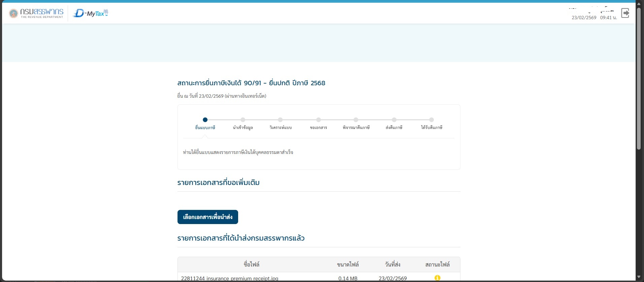Screen dimensions: 644x282
Task: Click the header date 23/02/2569
Action: 584,18
